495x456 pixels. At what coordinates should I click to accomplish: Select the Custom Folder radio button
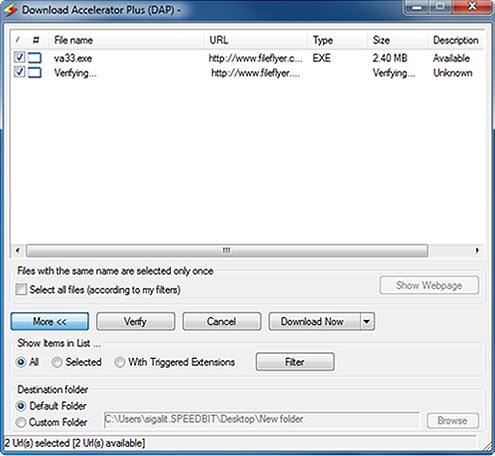[21, 422]
